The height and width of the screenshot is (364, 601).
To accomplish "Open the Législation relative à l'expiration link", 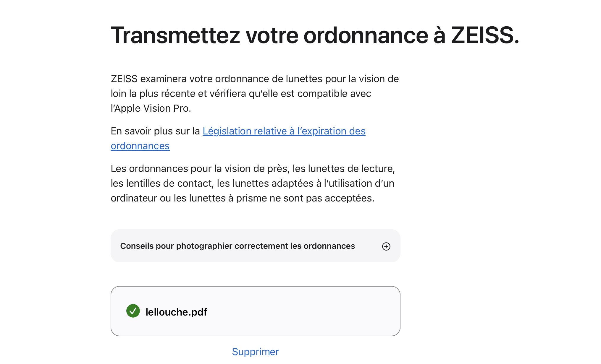I will (284, 131).
